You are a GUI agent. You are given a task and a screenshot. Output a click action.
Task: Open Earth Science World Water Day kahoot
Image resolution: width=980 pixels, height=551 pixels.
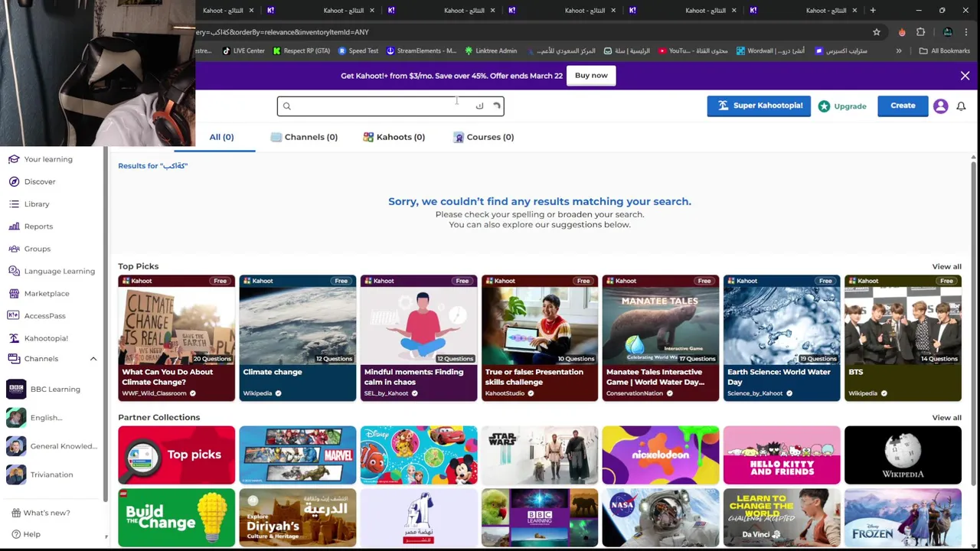point(781,337)
